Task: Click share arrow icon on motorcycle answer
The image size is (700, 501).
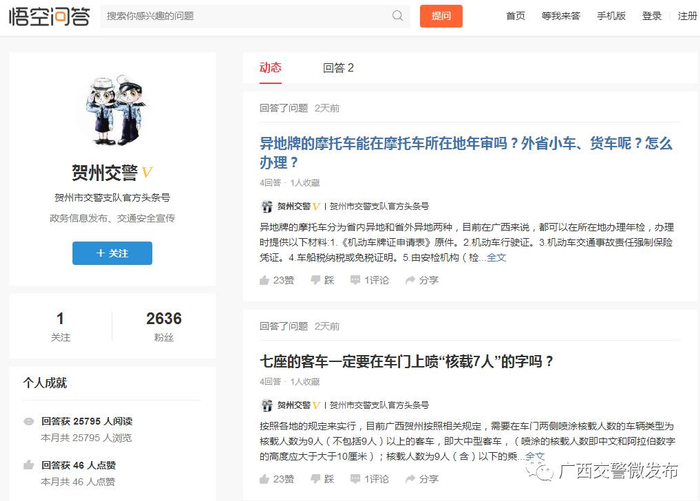Action: coord(410,280)
